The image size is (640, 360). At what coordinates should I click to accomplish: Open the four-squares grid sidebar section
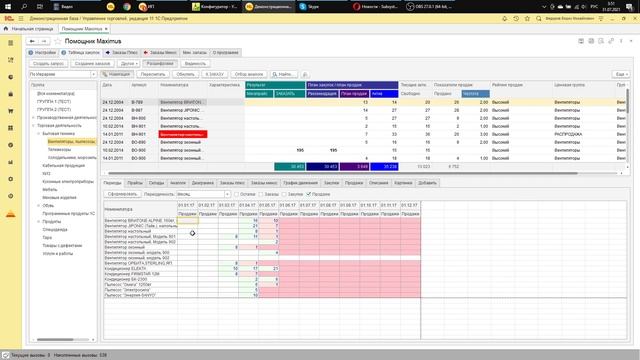[x=11, y=128]
